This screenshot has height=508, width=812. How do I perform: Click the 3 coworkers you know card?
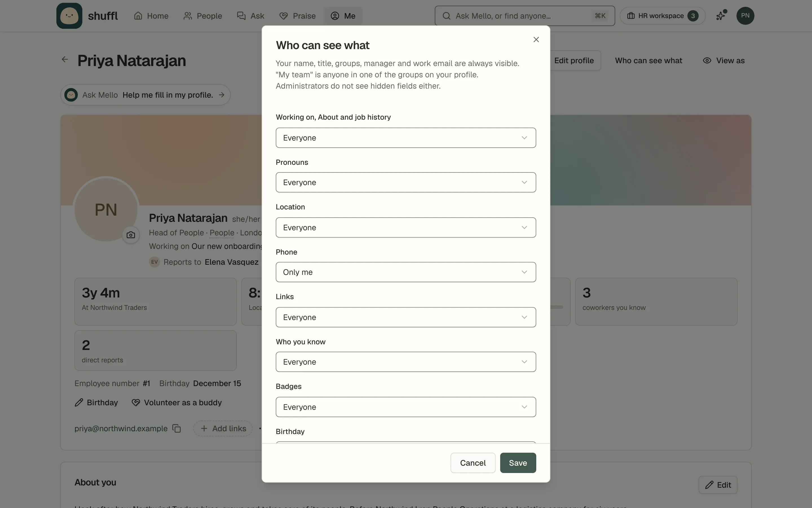point(656,301)
